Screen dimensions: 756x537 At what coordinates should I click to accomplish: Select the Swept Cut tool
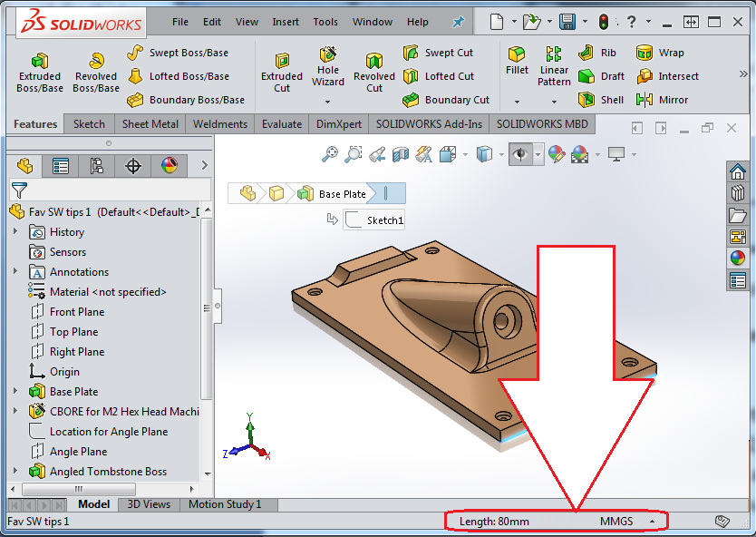(x=438, y=53)
